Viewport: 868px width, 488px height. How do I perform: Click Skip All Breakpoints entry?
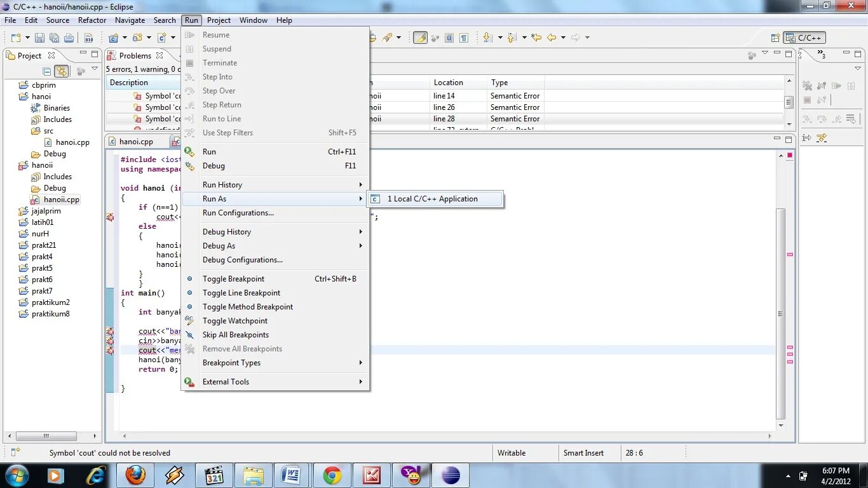(x=276, y=335)
